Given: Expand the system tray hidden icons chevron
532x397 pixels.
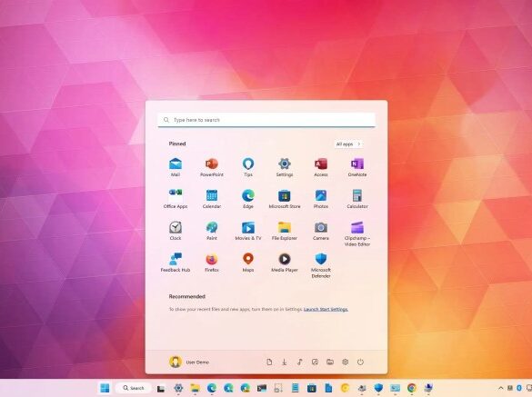Looking at the screenshot, I should (501, 388).
